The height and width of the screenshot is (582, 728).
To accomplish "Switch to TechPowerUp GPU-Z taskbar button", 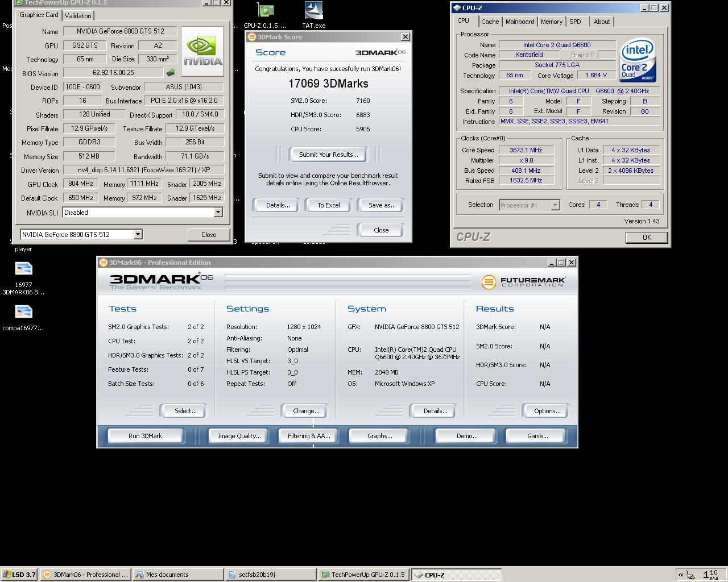I will click(363, 575).
